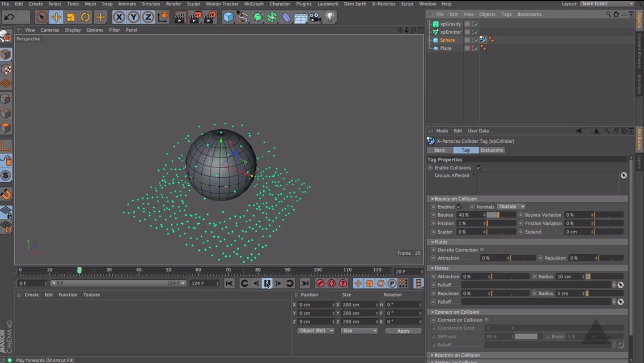Toggle Enable Collisions checkbox
Screen dimensions: 644x363
coord(479,167)
